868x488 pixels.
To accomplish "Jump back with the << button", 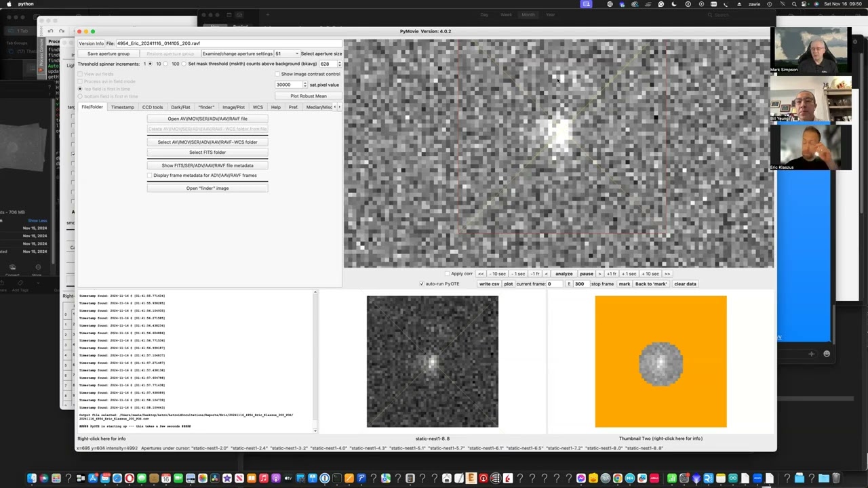I will pyautogui.click(x=481, y=274).
